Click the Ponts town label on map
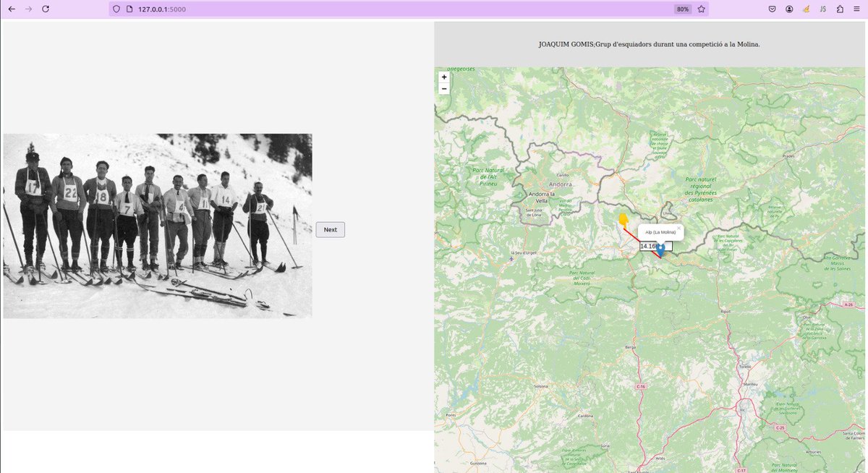This screenshot has height=473, width=868. pos(451,415)
